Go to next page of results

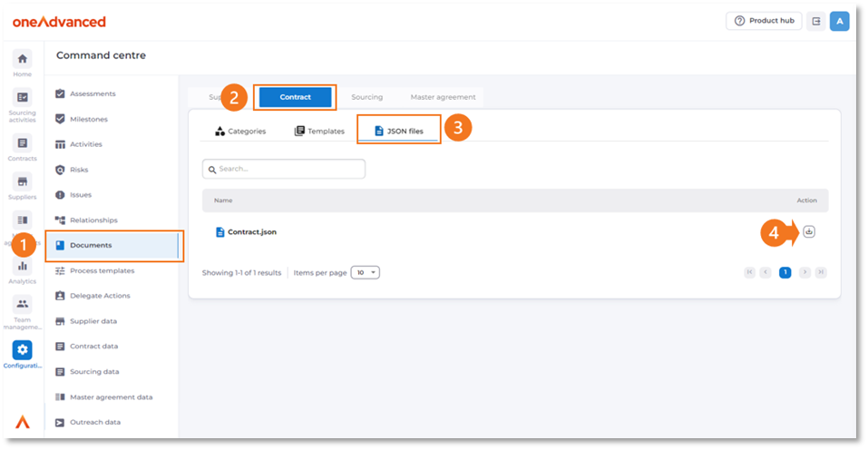point(805,272)
